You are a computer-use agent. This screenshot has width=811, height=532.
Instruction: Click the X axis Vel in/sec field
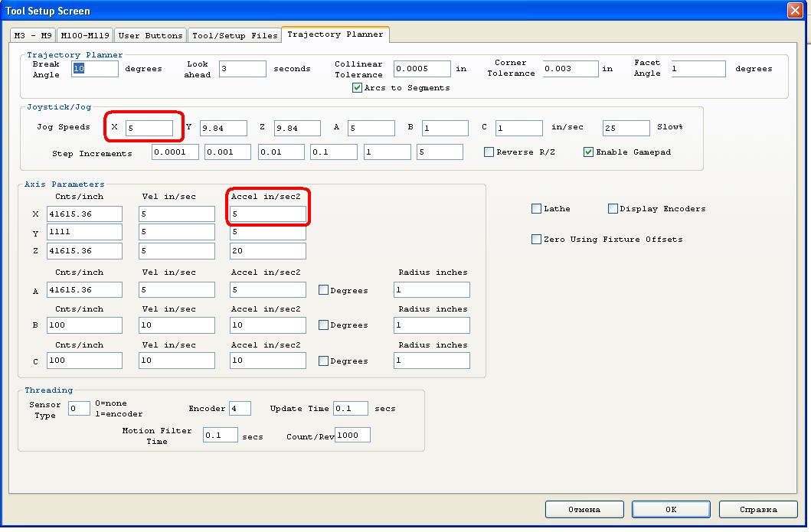tap(177, 214)
